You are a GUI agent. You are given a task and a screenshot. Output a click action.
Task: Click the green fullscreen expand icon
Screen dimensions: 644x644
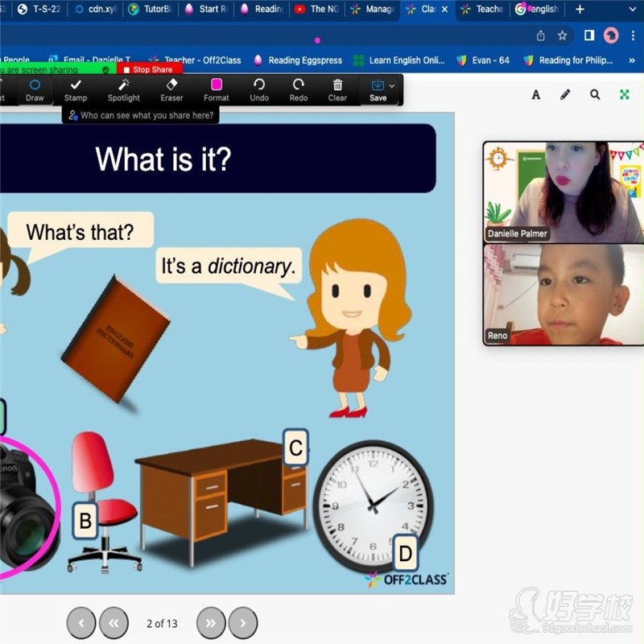[x=624, y=95]
